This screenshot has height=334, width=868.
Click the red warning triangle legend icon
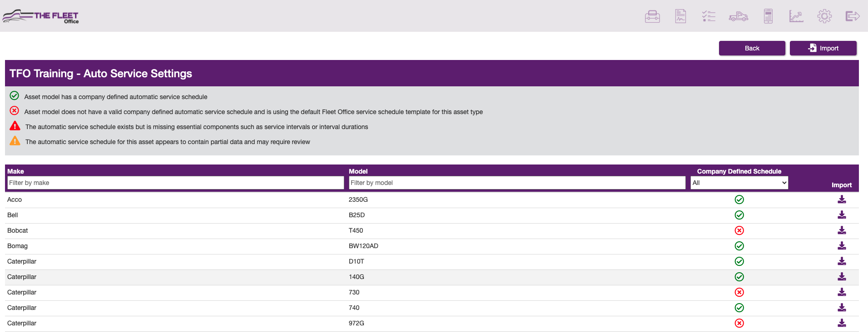tap(15, 126)
